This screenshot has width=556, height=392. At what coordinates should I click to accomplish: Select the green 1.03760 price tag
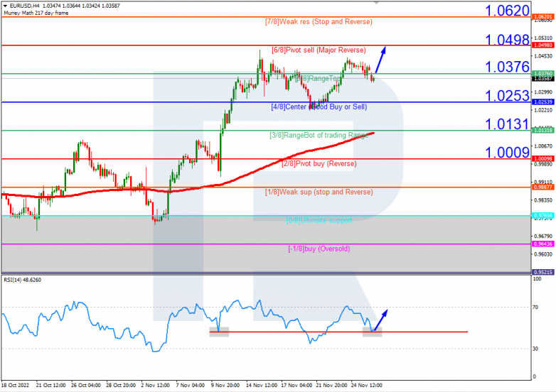tap(543, 73)
